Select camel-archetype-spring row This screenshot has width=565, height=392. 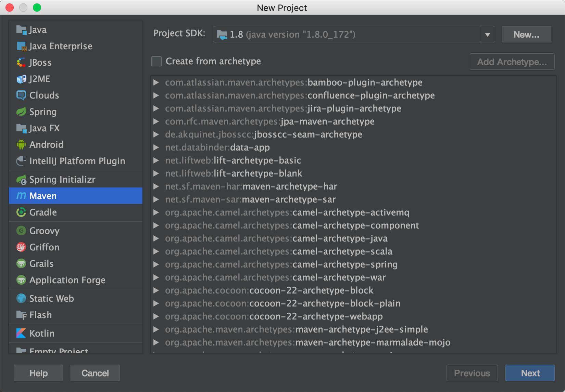[353, 264]
